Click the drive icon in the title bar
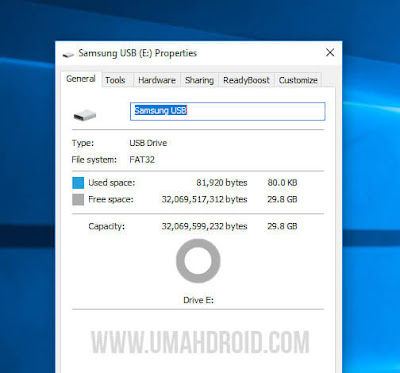Screen dimensions: 400x373 coord(69,54)
